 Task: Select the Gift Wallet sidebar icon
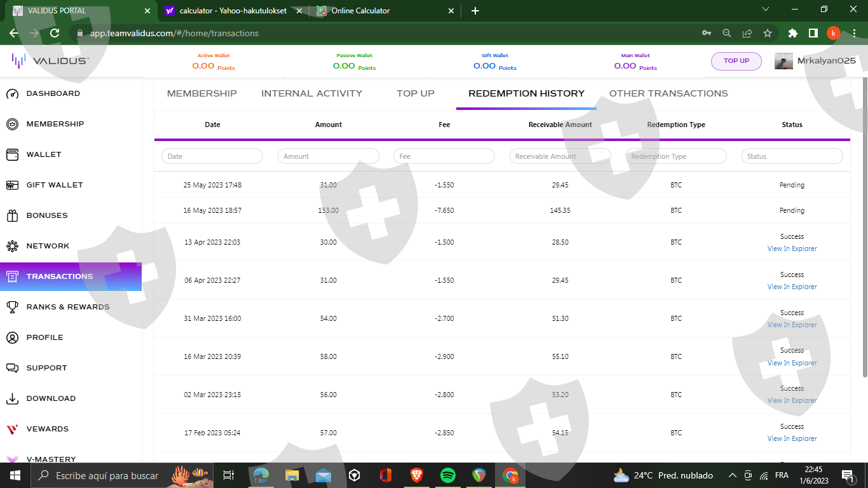12,186
